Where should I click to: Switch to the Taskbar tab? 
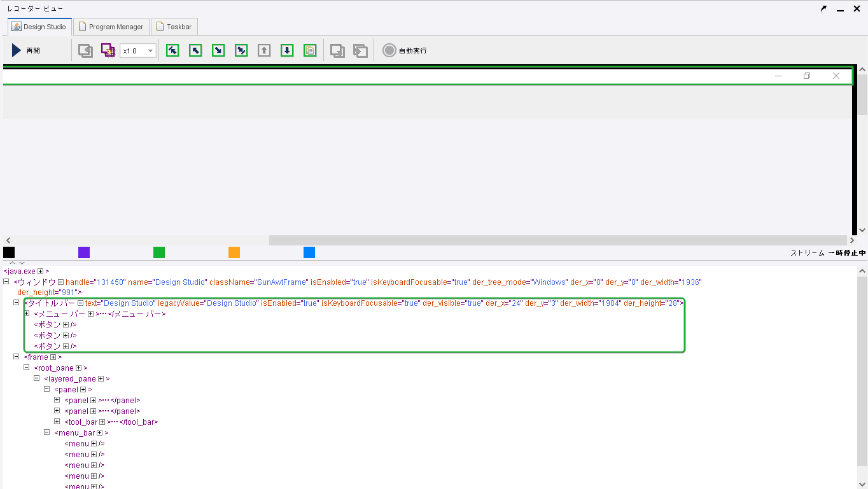pos(174,27)
